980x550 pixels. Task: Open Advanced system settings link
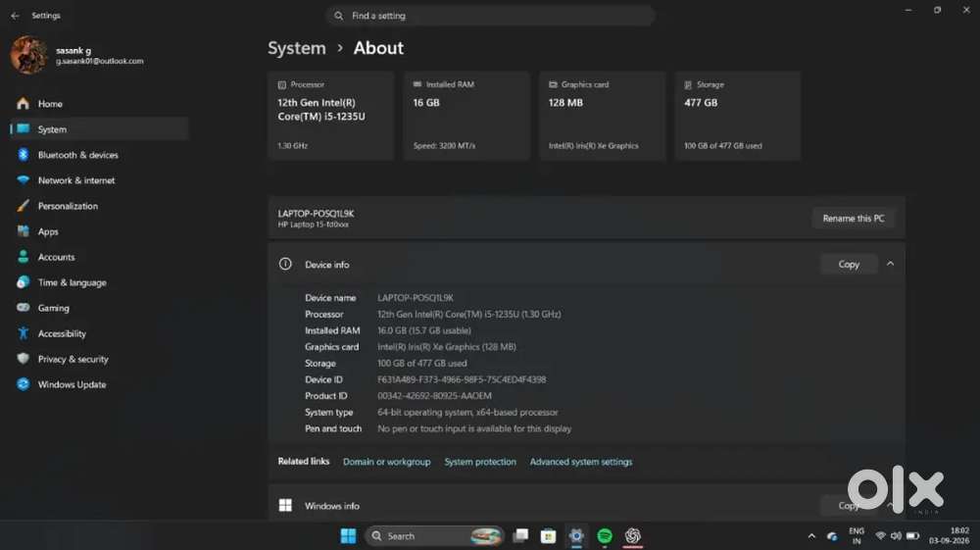[x=580, y=462]
